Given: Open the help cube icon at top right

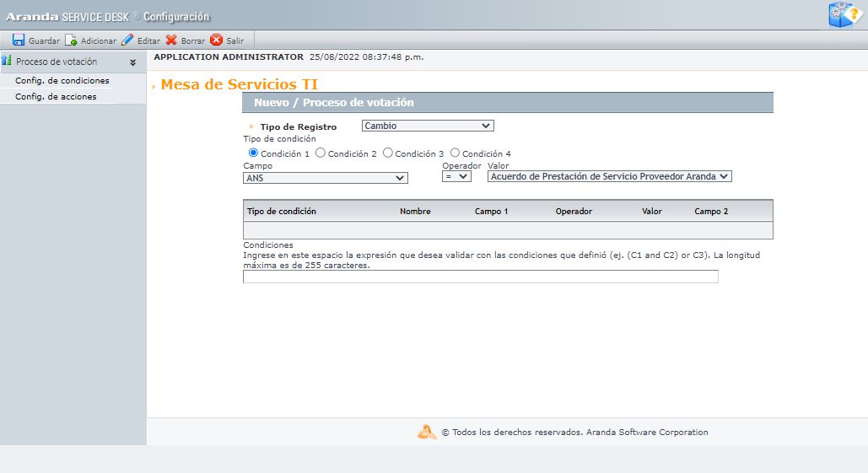Looking at the screenshot, I should click(844, 14).
